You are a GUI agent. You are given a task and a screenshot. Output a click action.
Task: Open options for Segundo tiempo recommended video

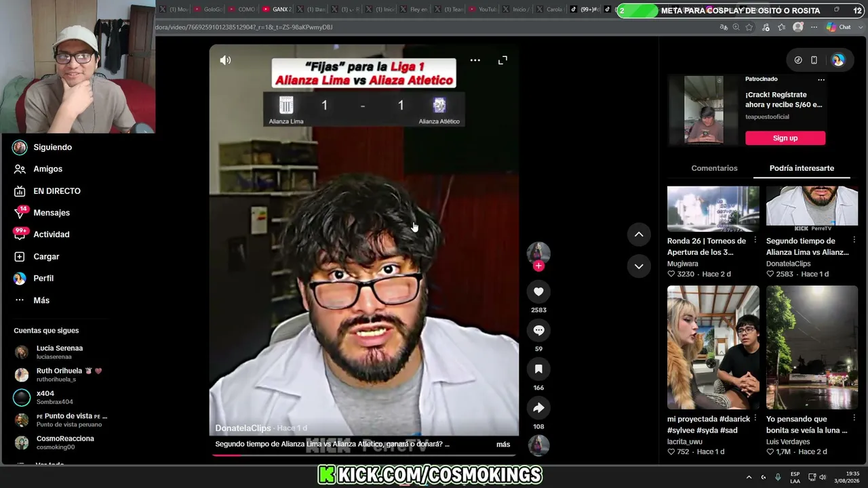(x=854, y=241)
